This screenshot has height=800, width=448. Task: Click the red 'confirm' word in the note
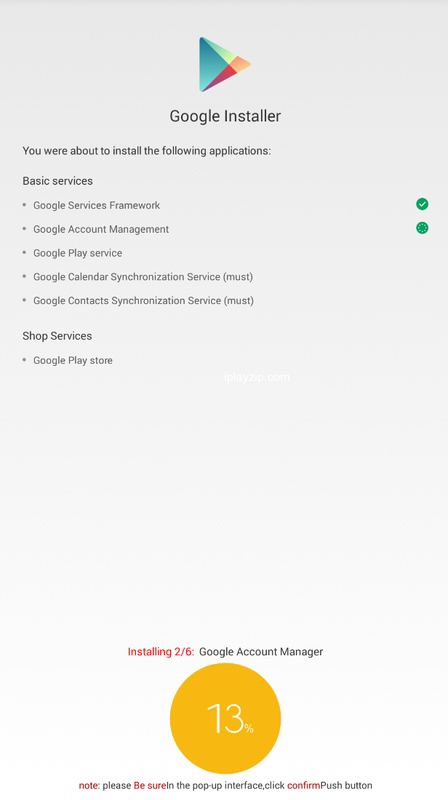click(304, 785)
